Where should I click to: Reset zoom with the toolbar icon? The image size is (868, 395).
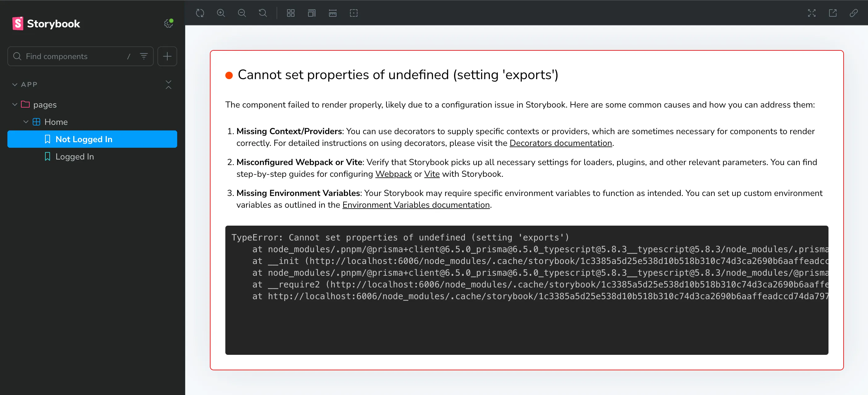coord(262,13)
